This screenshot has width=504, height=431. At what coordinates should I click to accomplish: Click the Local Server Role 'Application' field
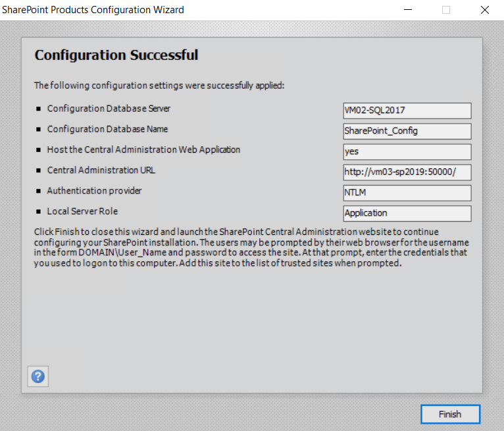[407, 213]
